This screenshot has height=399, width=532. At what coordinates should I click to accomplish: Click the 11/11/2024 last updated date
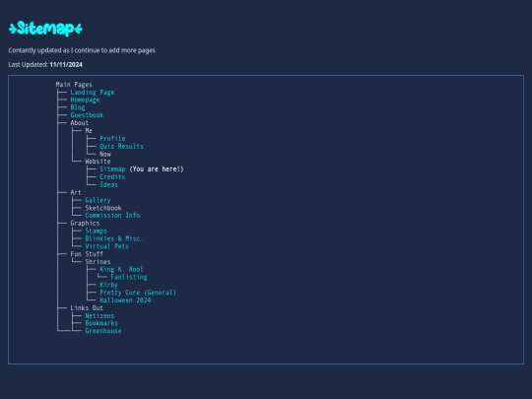(x=66, y=64)
